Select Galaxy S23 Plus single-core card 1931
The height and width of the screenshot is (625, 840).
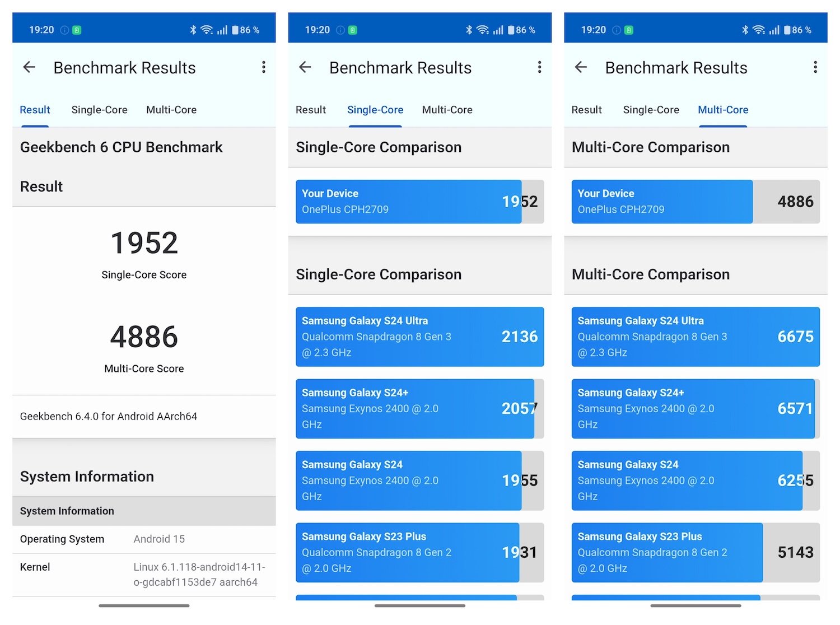[420, 553]
